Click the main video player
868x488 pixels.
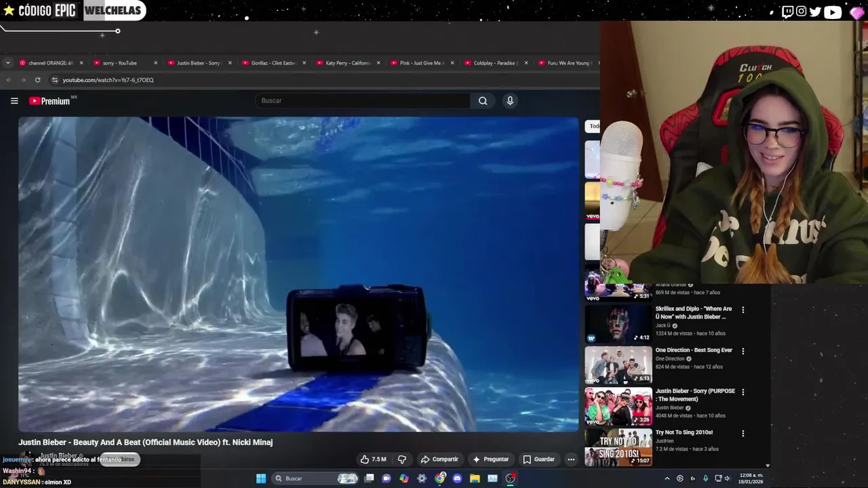pos(298,274)
